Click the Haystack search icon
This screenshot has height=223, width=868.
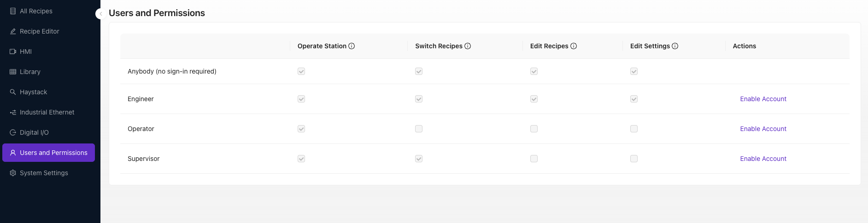click(13, 92)
